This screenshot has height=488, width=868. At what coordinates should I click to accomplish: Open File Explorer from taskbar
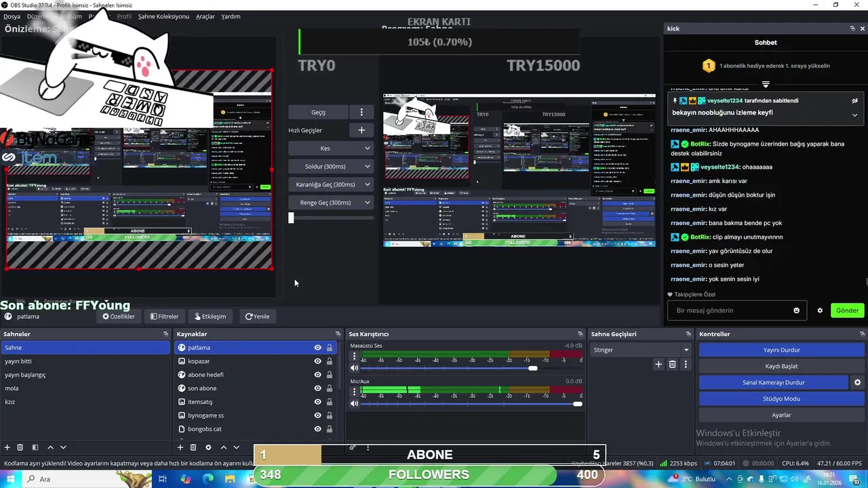pyautogui.click(x=230, y=479)
